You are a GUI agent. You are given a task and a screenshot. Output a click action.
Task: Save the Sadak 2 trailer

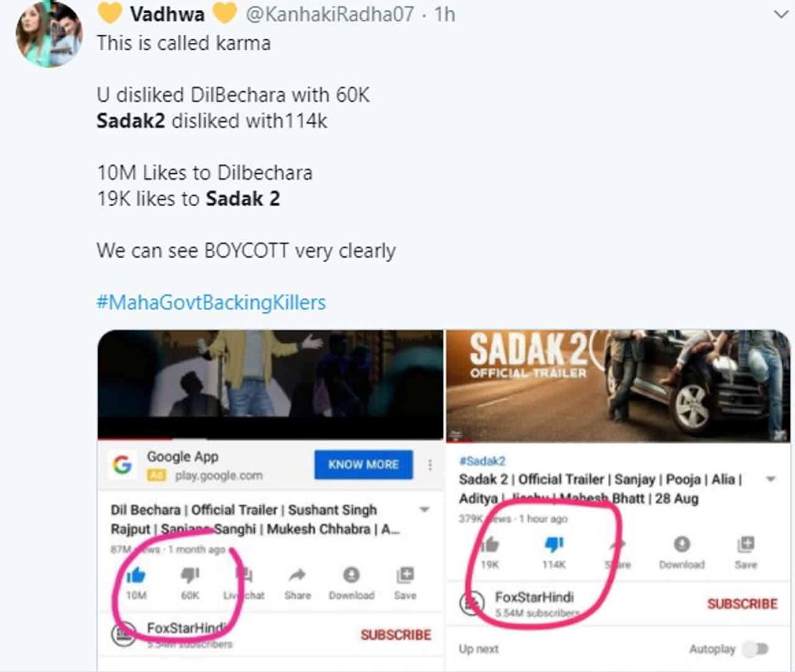(745, 545)
